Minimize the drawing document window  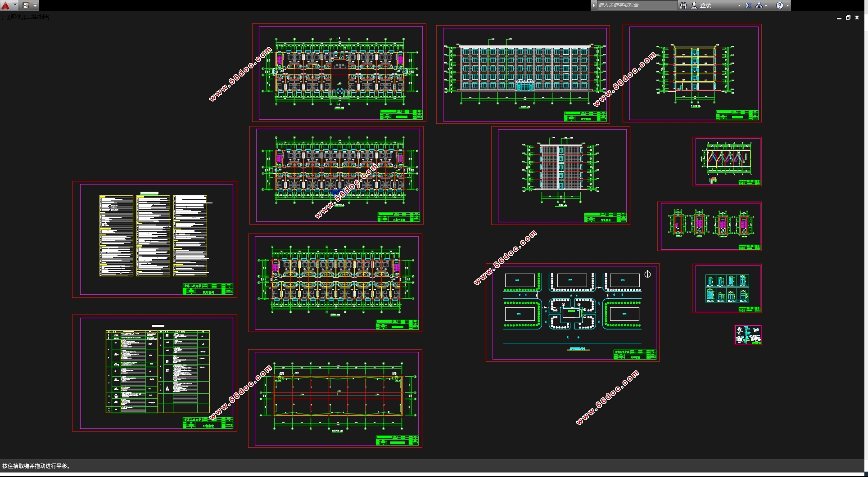tap(839, 18)
